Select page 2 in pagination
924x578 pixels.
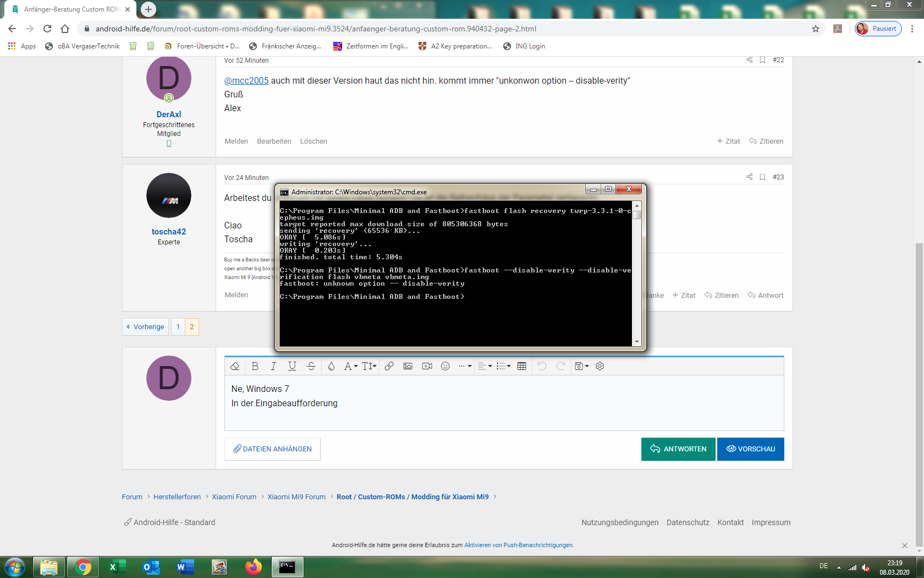tap(192, 327)
